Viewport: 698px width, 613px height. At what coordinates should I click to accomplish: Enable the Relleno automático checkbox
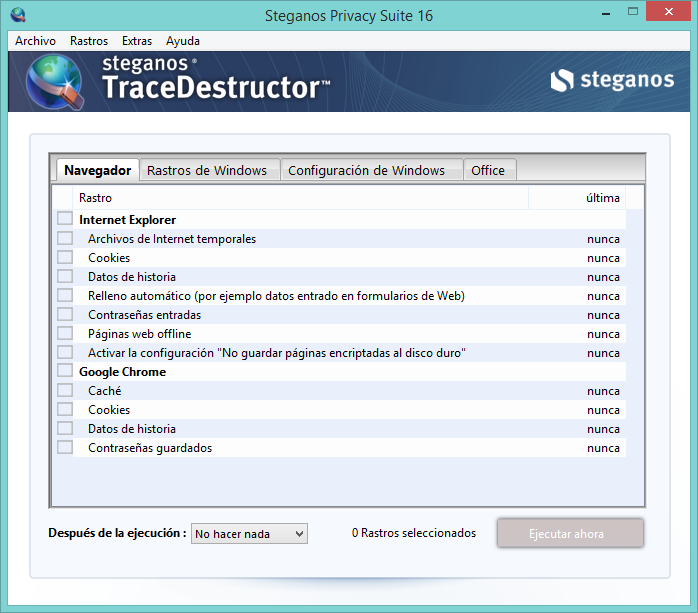(65, 295)
